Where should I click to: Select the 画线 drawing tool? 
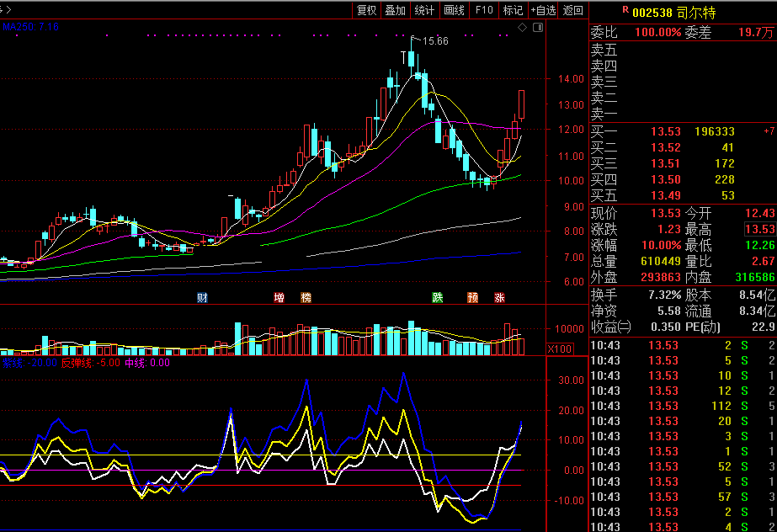point(454,10)
